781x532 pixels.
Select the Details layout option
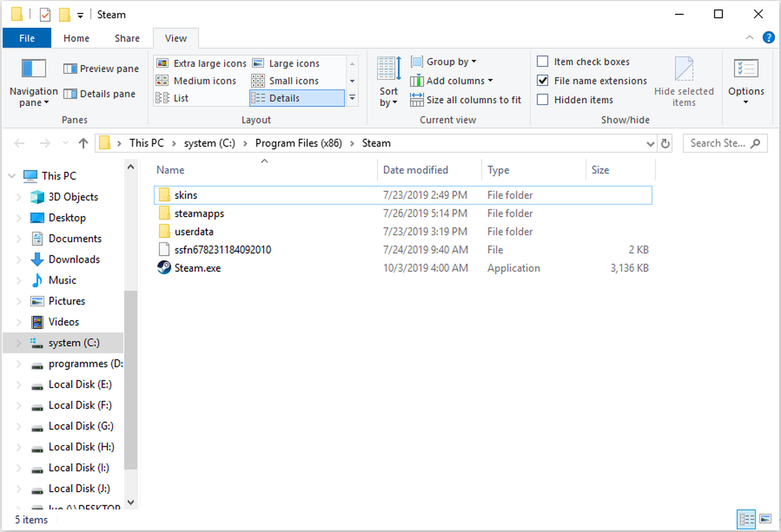point(297,98)
